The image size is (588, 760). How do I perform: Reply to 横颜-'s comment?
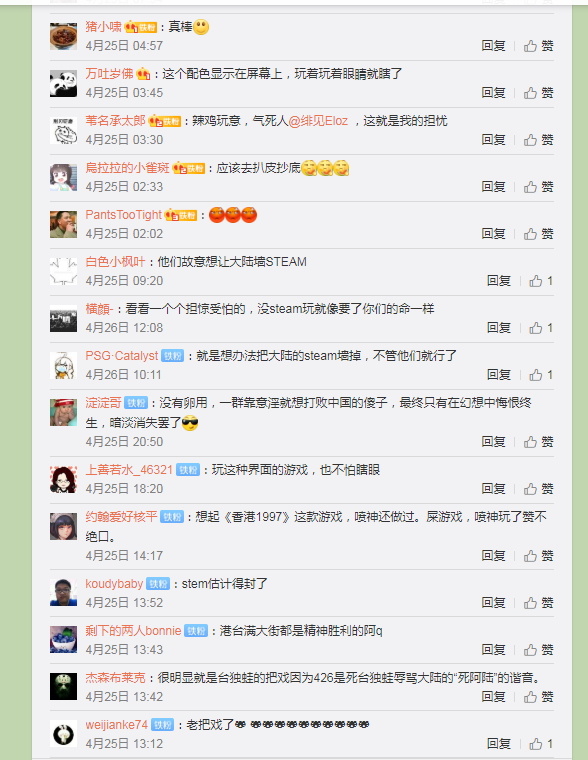499,328
